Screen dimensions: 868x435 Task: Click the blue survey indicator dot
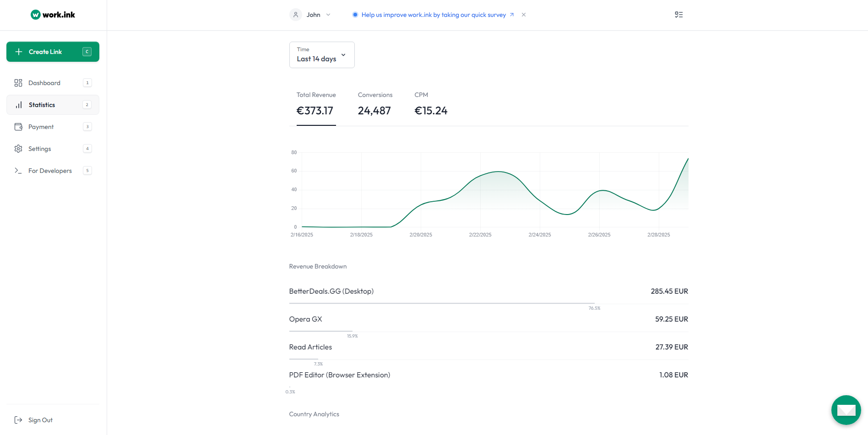pos(355,15)
